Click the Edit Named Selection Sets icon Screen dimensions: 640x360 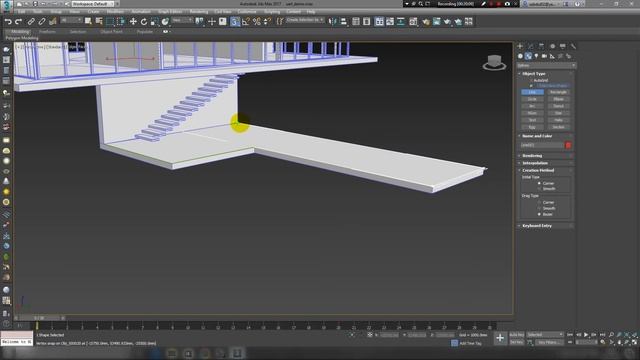pyautogui.click(x=280, y=21)
